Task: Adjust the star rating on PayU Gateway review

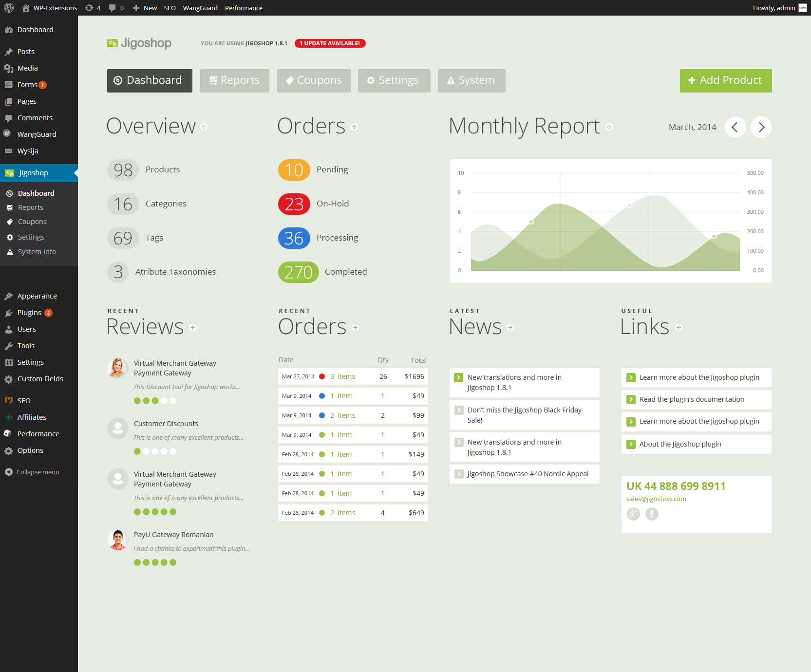Action: click(x=155, y=562)
